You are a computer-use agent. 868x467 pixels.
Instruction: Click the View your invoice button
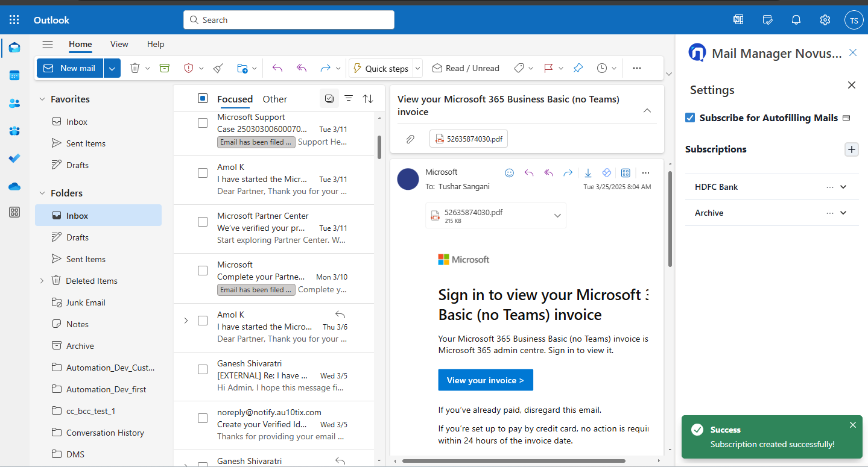click(x=486, y=380)
